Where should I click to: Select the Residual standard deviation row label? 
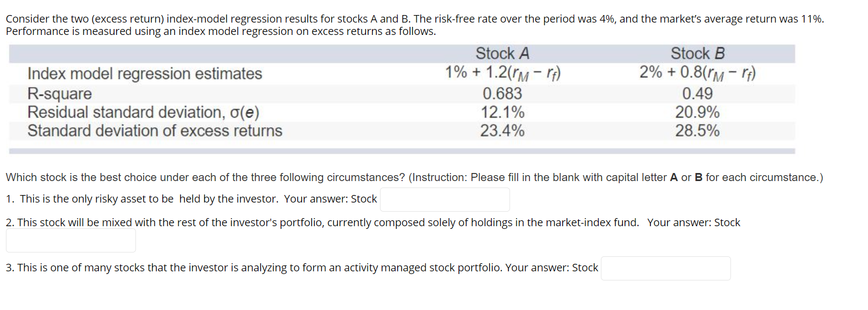tap(143, 112)
